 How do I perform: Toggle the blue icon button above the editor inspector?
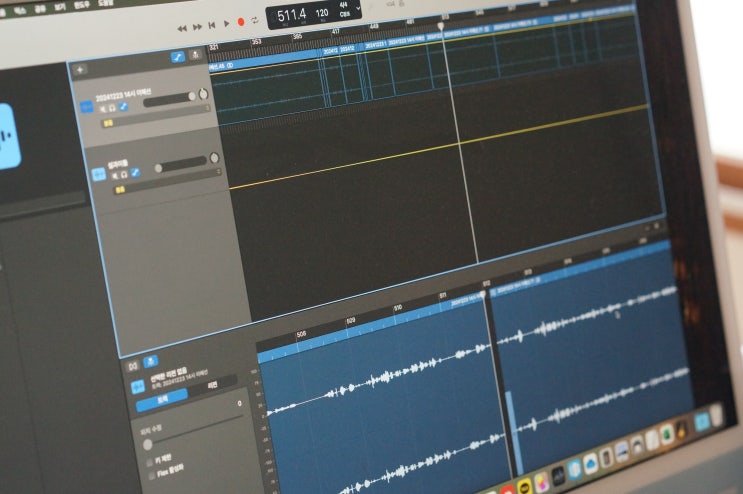(151, 362)
